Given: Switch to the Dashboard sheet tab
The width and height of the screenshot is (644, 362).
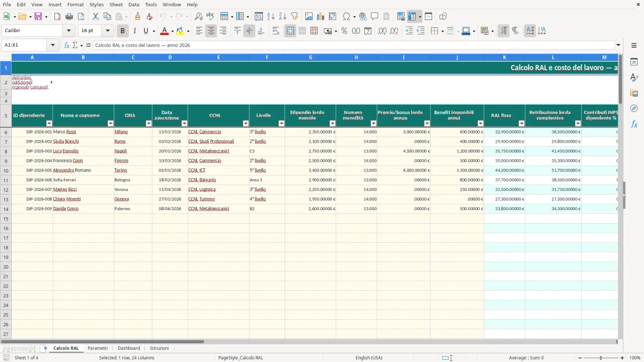Looking at the screenshot, I should 129,348.
